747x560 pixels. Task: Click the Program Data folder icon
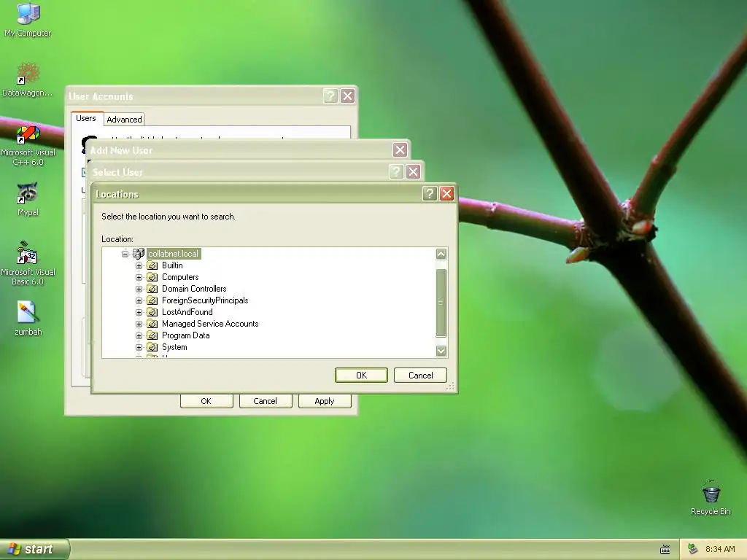pos(152,335)
